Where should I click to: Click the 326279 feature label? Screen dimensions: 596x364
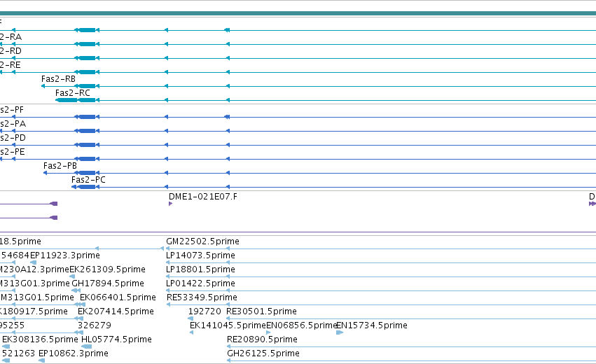tap(95, 325)
